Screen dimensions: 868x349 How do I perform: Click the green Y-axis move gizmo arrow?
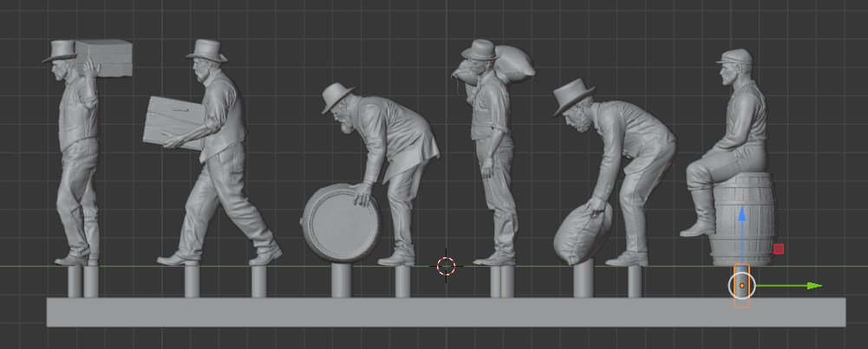813,286
